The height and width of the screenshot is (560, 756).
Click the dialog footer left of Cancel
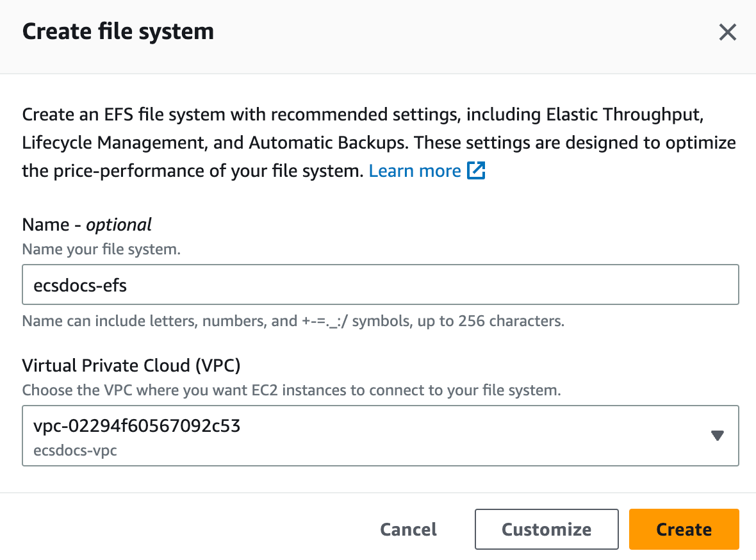192,529
